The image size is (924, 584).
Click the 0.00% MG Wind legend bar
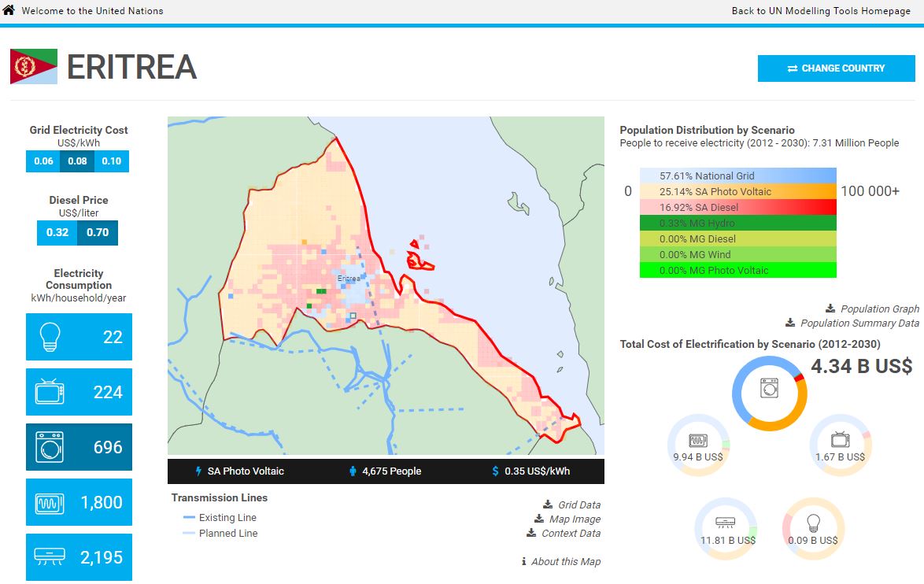click(737, 254)
